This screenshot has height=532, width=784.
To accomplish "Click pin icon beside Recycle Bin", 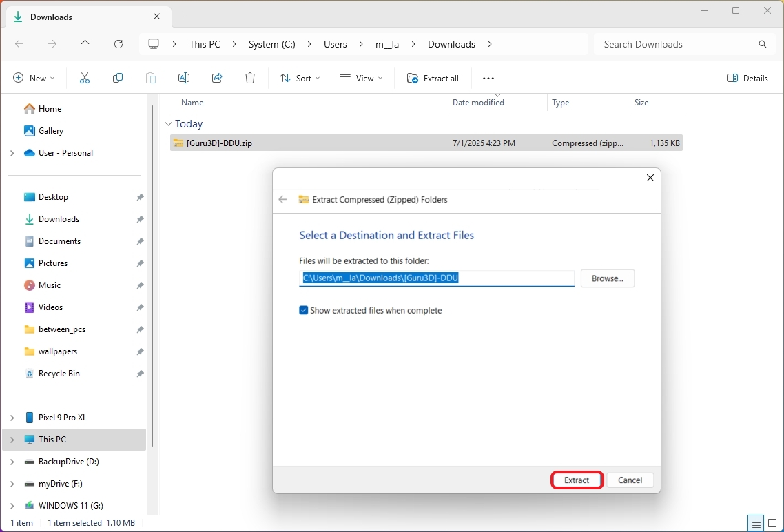I will coord(141,374).
